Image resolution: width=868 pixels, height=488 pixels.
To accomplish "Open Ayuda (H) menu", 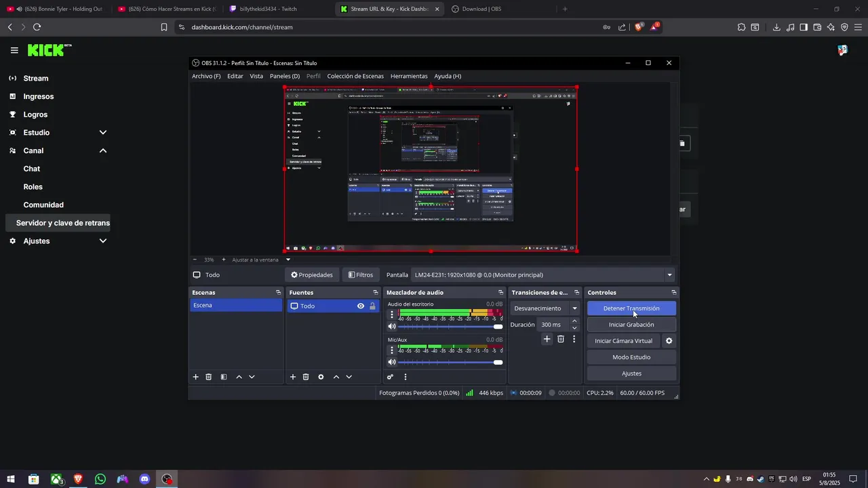I will (448, 76).
